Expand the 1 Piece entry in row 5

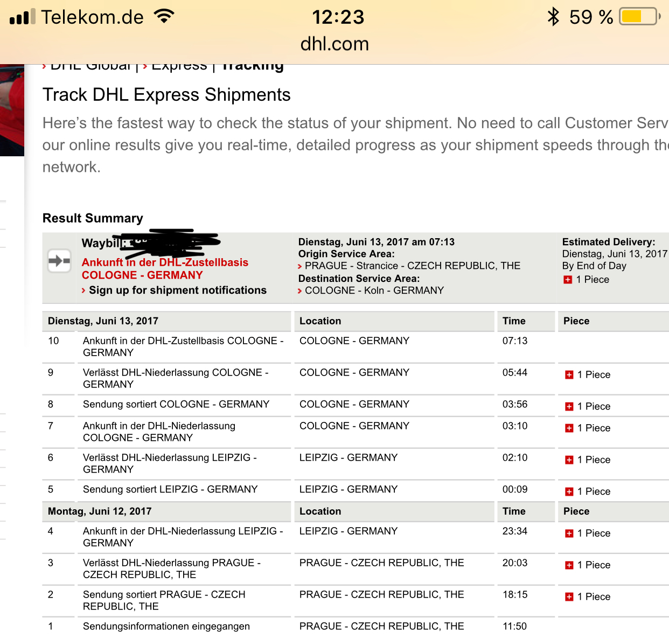588,492
